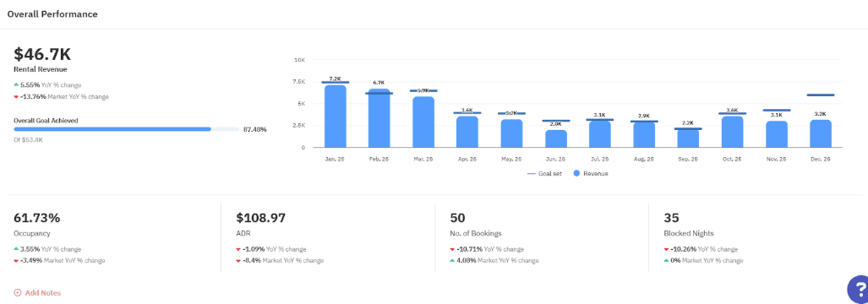
Task: Click the Dec. 25 goal line marker
Action: 821,95
